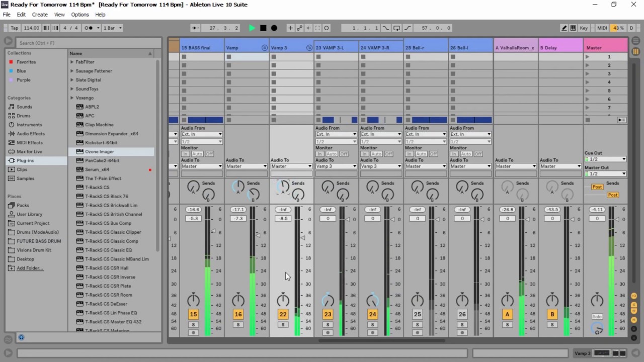Toggle track activator 25
This screenshot has width=644, height=362.
[417, 314]
